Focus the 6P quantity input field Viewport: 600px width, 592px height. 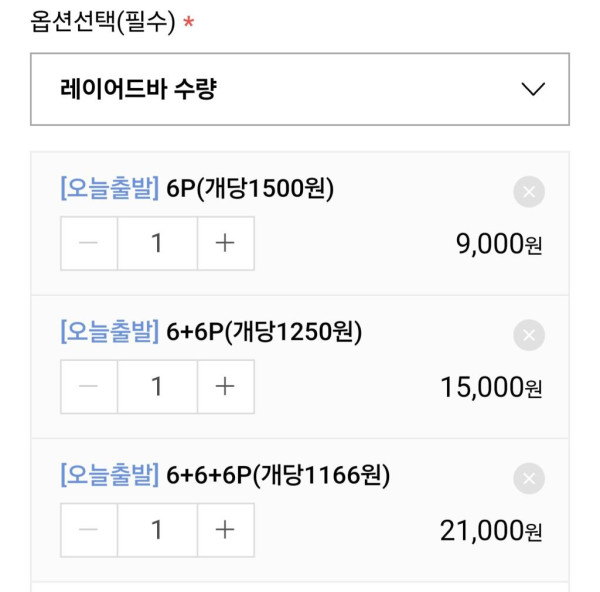(157, 243)
